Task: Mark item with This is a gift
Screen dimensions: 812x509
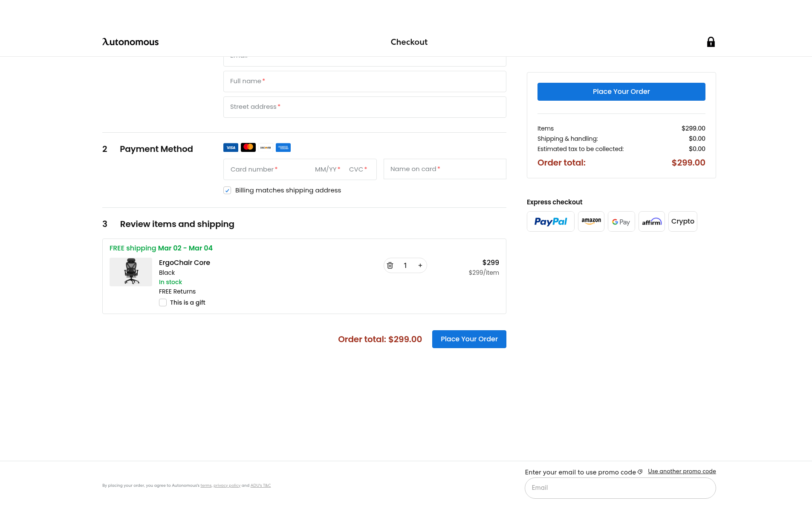Action: click(163, 302)
